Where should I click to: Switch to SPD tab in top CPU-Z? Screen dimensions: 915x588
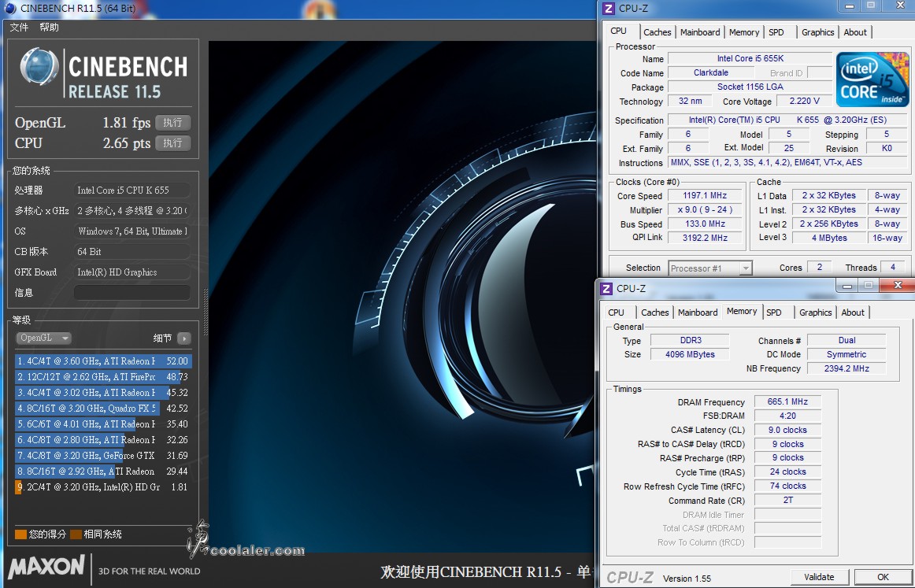pos(776,33)
